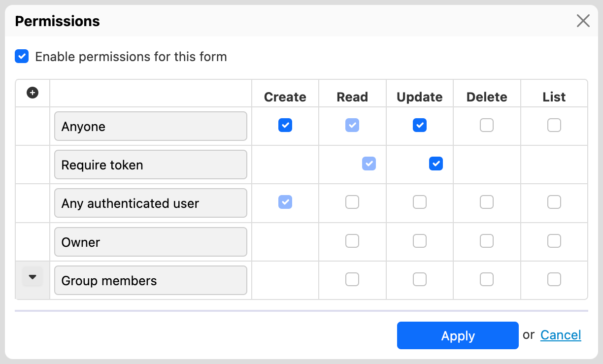The image size is (603, 364).
Task: Enable Update permission for Owner
Action: point(419,241)
